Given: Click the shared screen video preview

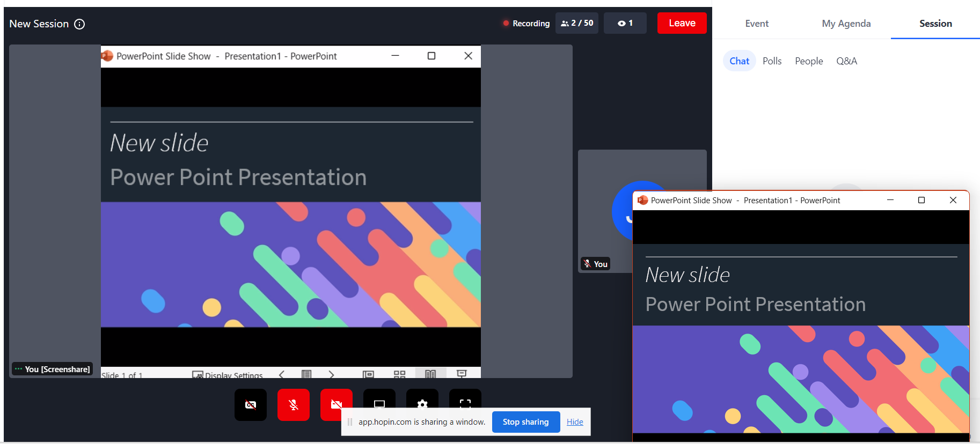Looking at the screenshot, I should 291,211.
